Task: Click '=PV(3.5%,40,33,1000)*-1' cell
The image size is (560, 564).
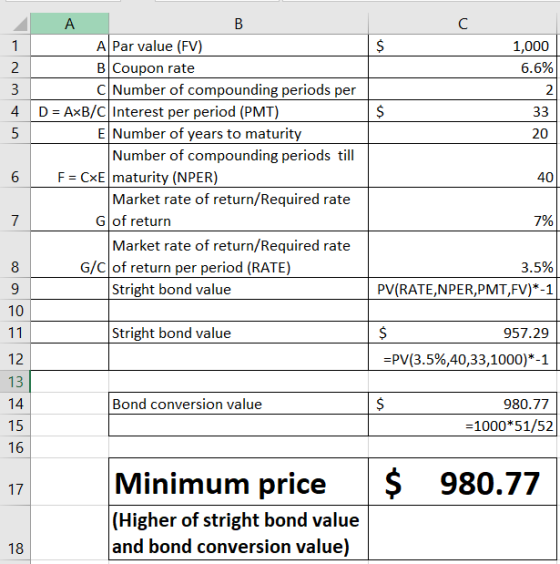Action: click(463, 357)
